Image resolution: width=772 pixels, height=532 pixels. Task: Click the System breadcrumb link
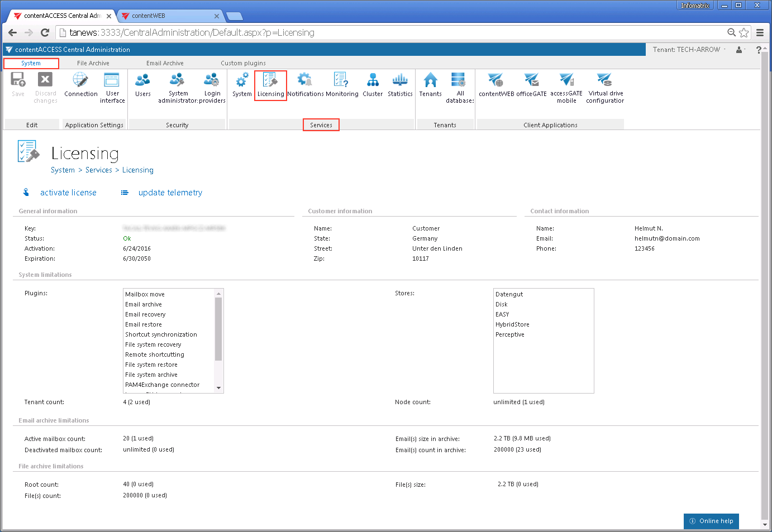coord(63,170)
